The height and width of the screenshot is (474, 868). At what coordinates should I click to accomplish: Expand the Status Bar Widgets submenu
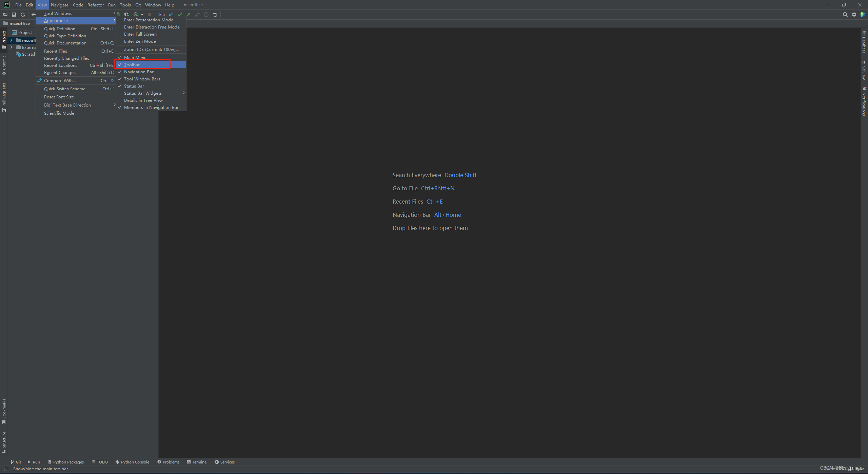coord(142,93)
